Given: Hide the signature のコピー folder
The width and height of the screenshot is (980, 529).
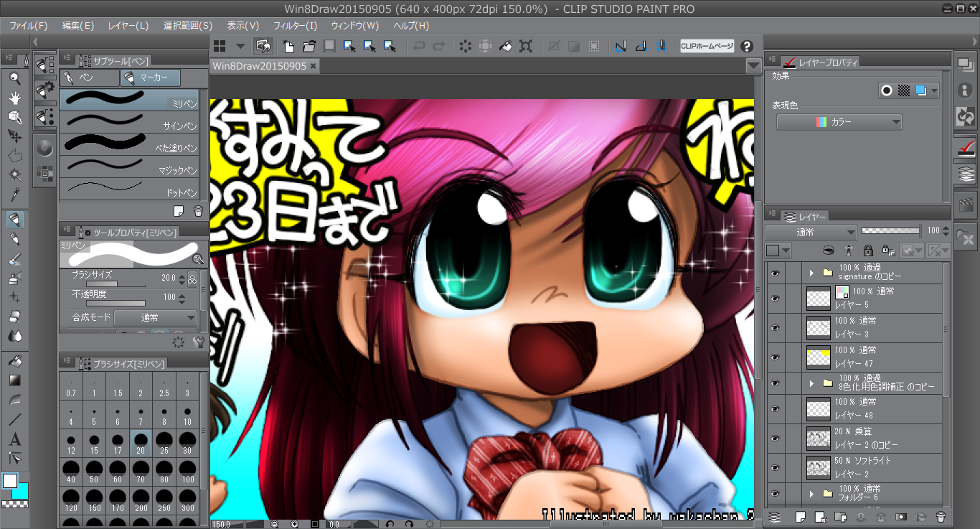Looking at the screenshot, I should pos(775,273).
